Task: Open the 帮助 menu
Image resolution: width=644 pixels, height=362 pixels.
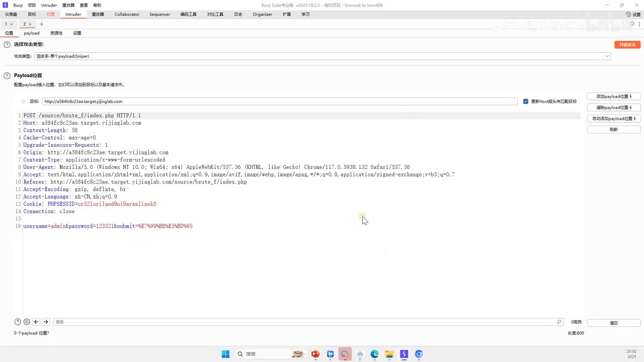Action: tap(97, 5)
